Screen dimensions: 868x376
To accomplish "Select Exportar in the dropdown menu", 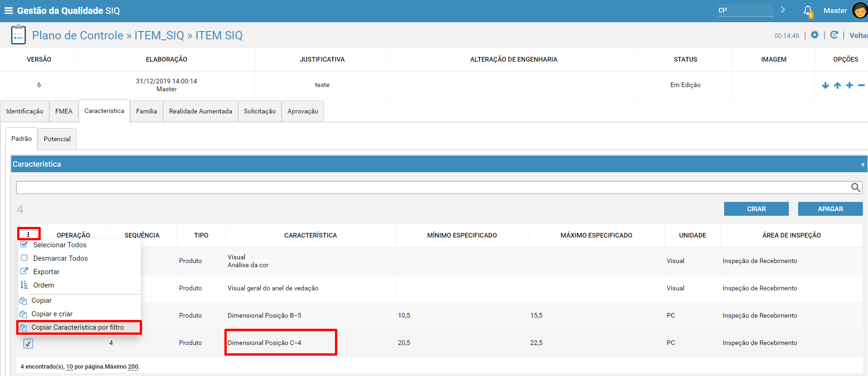I will (46, 272).
